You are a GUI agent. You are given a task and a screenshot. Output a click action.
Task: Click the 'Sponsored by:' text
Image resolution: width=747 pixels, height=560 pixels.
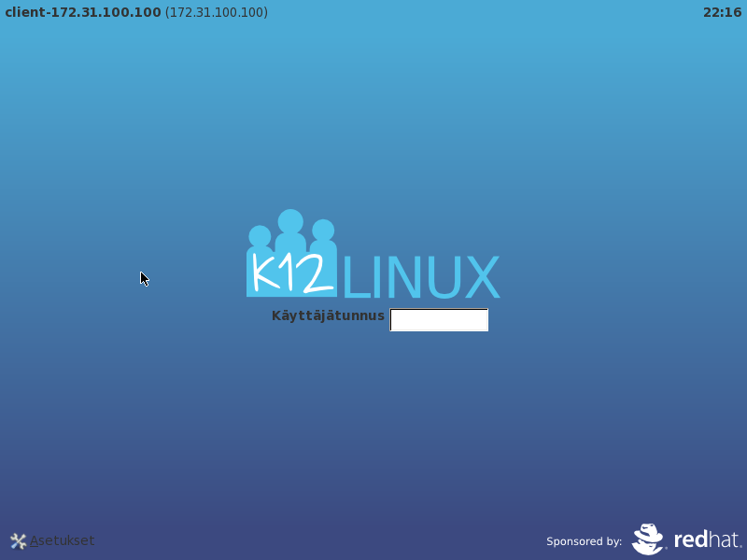point(584,541)
